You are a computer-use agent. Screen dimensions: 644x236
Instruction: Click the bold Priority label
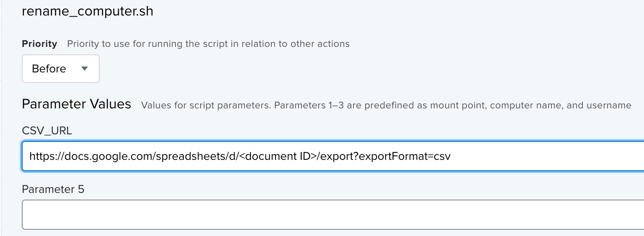click(x=39, y=44)
